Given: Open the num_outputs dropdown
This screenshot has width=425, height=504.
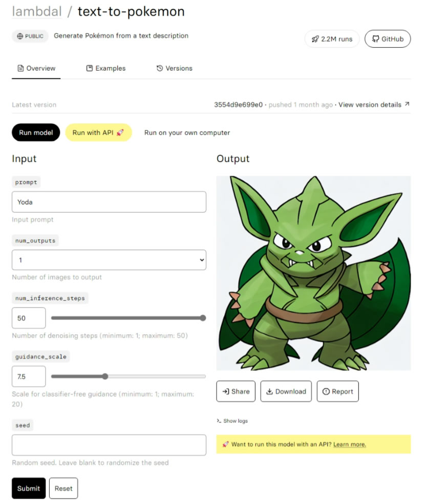Looking at the screenshot, I should coord(109,260).
